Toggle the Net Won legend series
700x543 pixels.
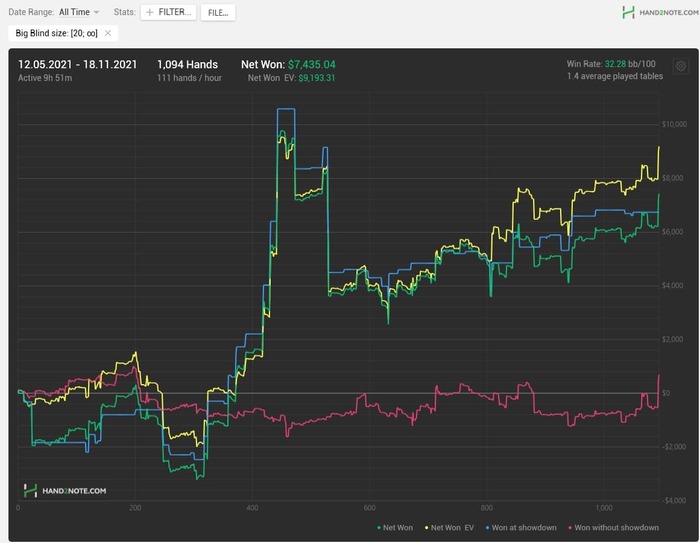click(x=395, y=528)
